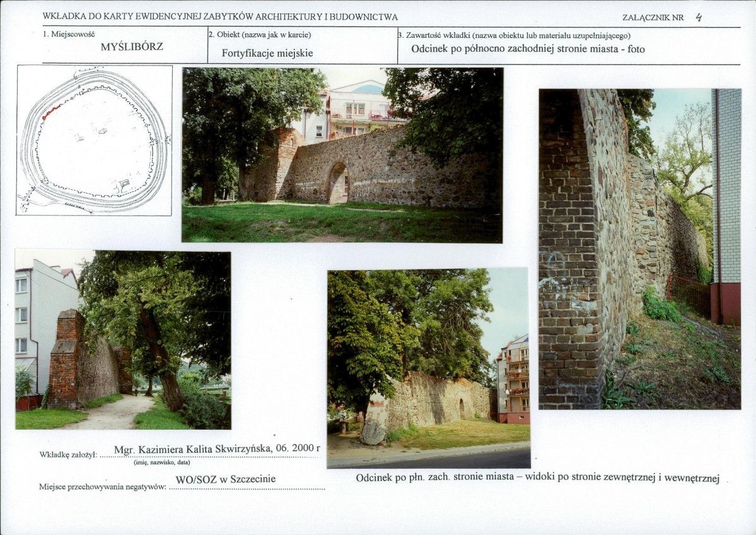Click the '2. Obiekt (nazwa jak w karcie)' label
756x535 pixels.
click(260, 35)
